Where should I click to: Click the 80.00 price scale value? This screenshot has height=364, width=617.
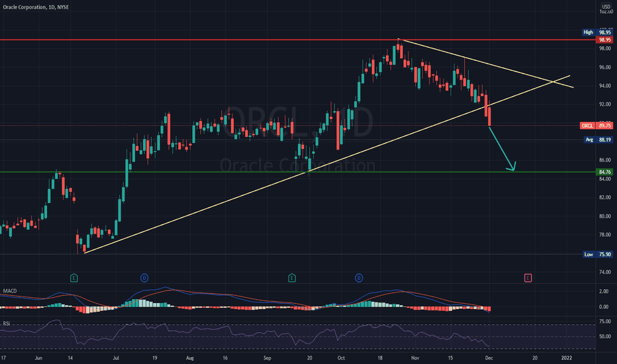tap(604, 216)
